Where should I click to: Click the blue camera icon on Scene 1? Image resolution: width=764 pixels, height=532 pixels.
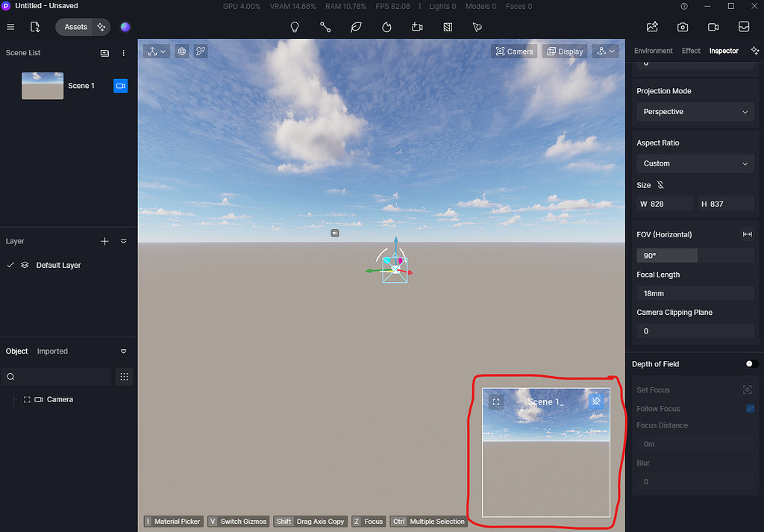[120, 86]
